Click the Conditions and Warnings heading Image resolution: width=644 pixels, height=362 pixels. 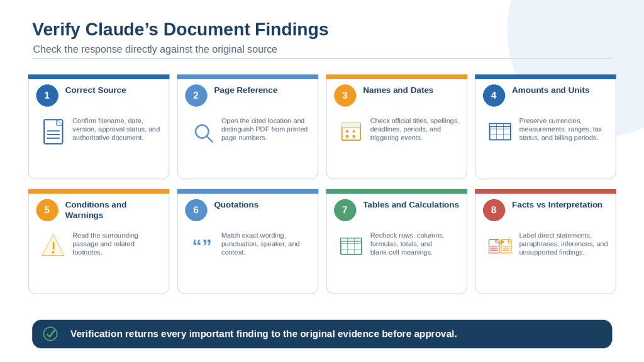pos(96,210)
